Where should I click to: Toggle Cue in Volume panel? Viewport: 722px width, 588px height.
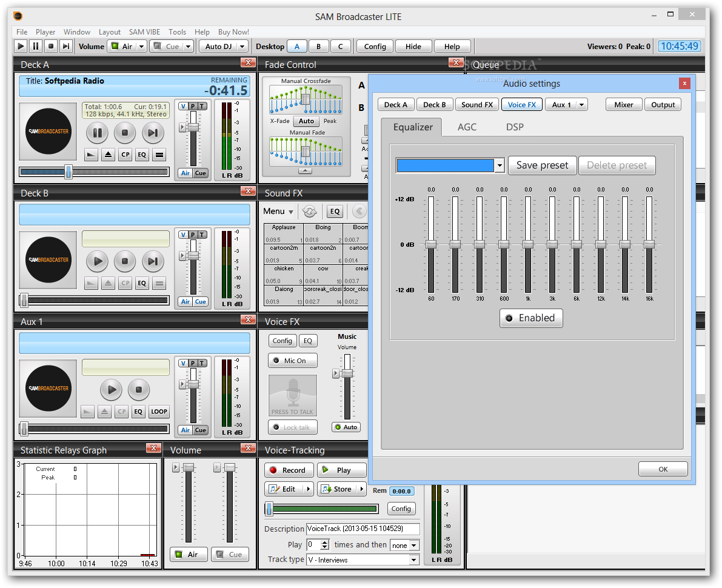(x=230, y=555)
